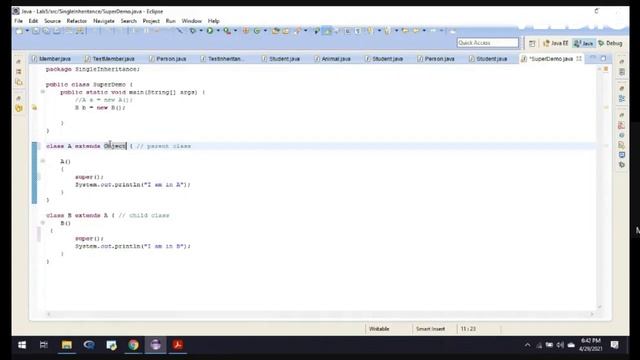This screenshot has width=640, height=360.
Task: Select the TestInheritan... editor tab
Action: tap(223, 59)
